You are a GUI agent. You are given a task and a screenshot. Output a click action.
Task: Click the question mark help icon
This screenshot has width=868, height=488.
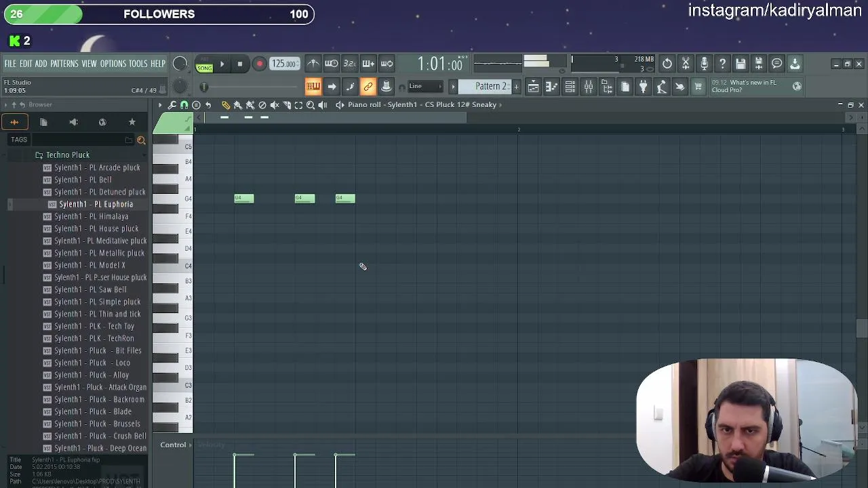click(x=722, y=64)
